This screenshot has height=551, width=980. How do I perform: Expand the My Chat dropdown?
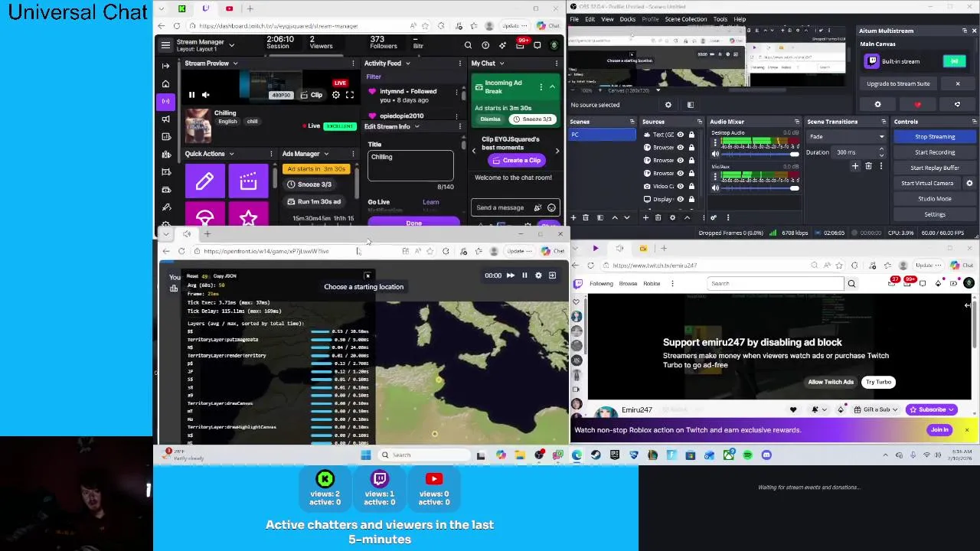pyautogui.click(x=501, y=64)
